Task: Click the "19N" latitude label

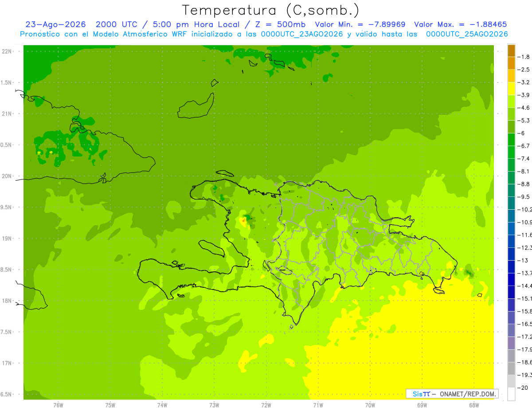Action: pos(7,239)
